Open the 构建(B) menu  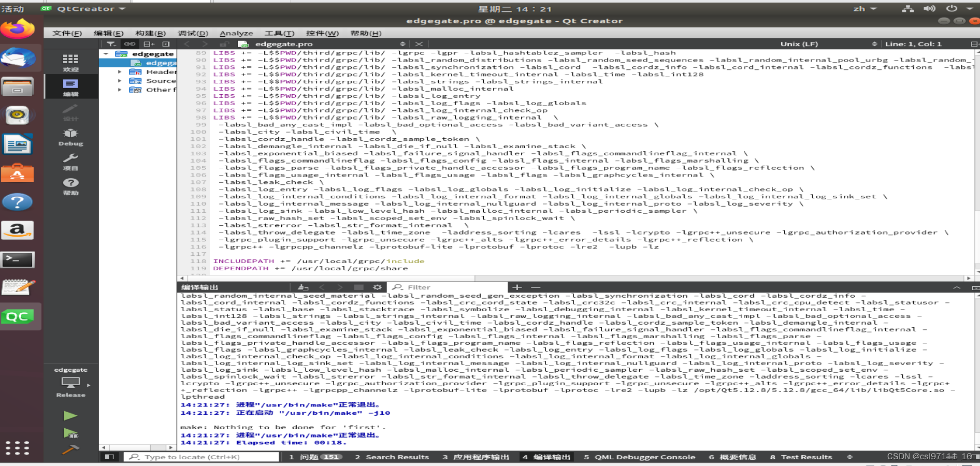coord(150,33)
